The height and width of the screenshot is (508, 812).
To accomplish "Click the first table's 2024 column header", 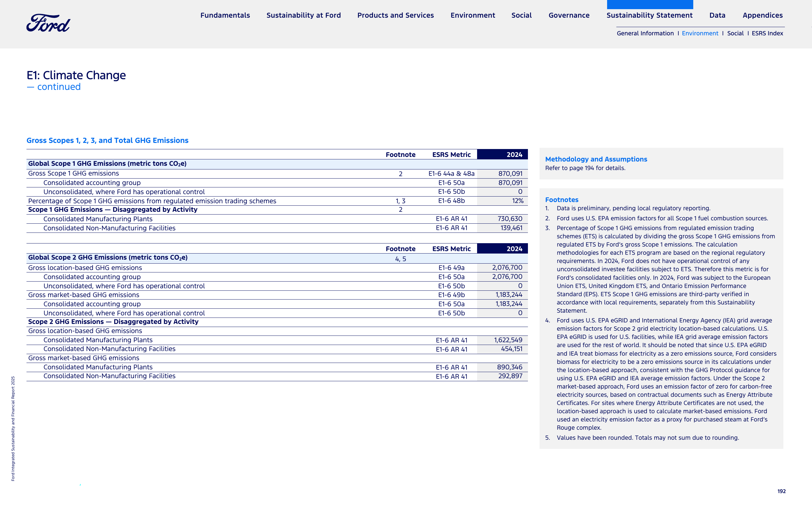I will coord(502,155).
